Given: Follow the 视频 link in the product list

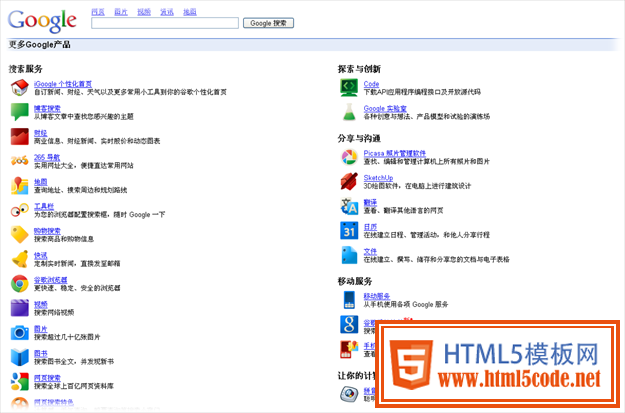Looking at the screenshot, I should point(41,305).
